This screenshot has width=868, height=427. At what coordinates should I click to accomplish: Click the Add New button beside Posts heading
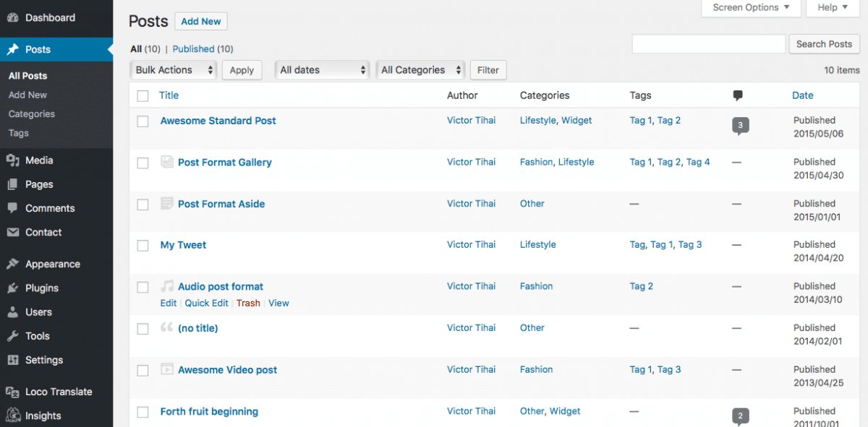click(x=201, y=22)
